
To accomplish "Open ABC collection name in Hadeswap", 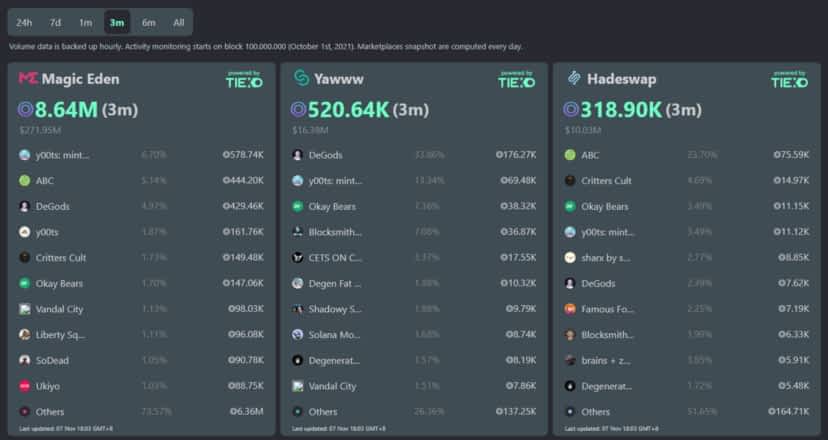I will (x=590, y=155).
